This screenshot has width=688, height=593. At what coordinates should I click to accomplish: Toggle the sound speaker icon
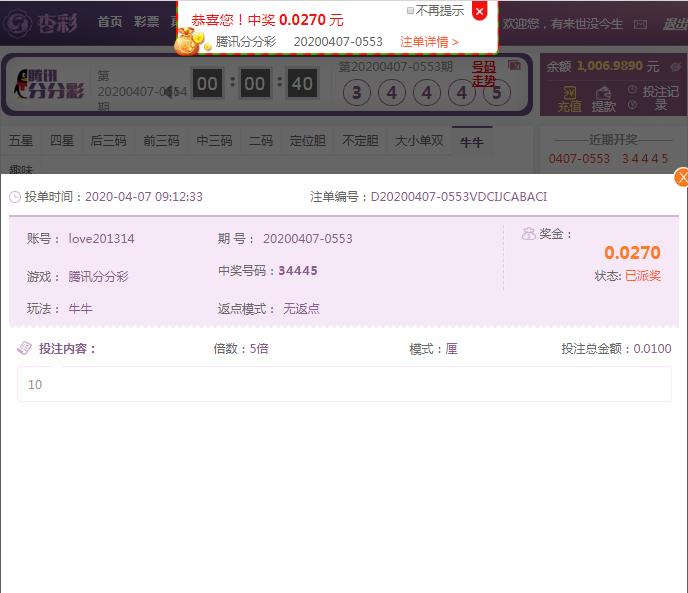[168, 93]
